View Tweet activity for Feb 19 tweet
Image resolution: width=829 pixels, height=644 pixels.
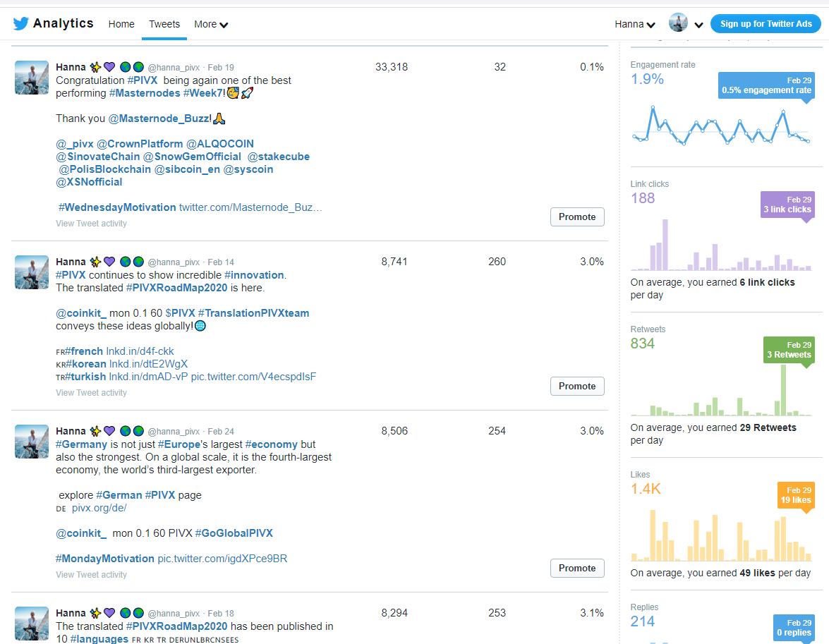click(92, 224)
